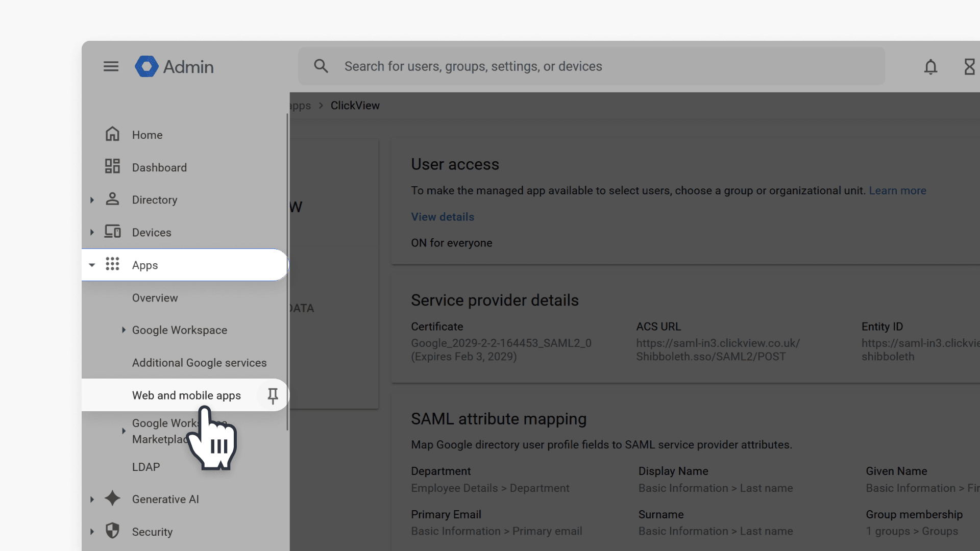This screenshot has width=980, height=551.
Task: Click the Generative AI sparkle icon
Action: click(x=112, y=498)
